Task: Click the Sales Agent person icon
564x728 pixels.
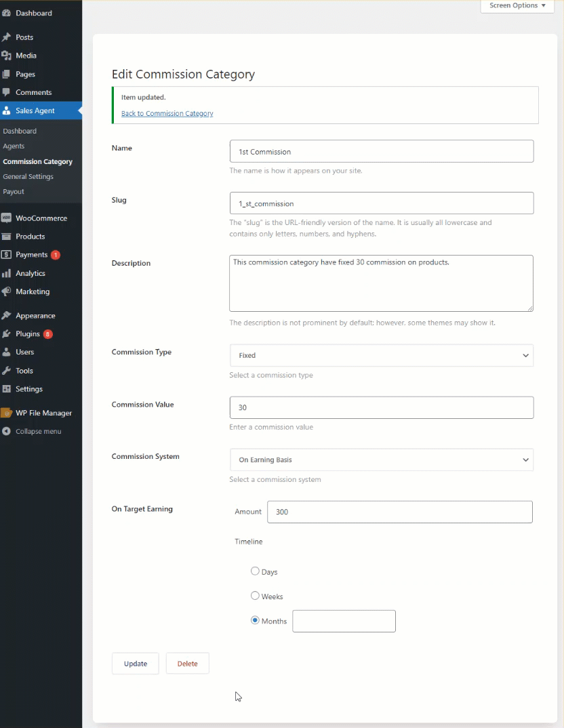Action: click(6, 110)
